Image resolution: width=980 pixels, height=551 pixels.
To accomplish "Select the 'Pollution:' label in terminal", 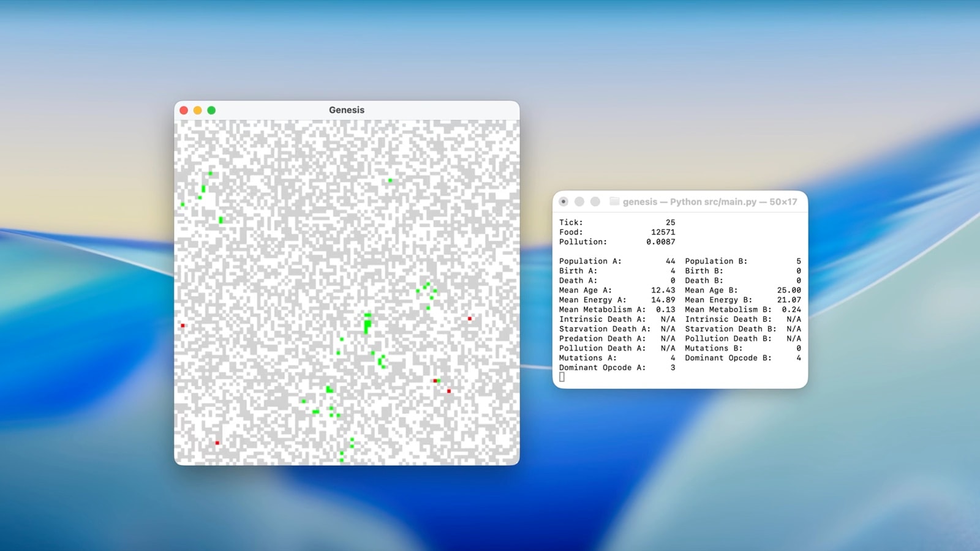I will [x=583, y=242].
